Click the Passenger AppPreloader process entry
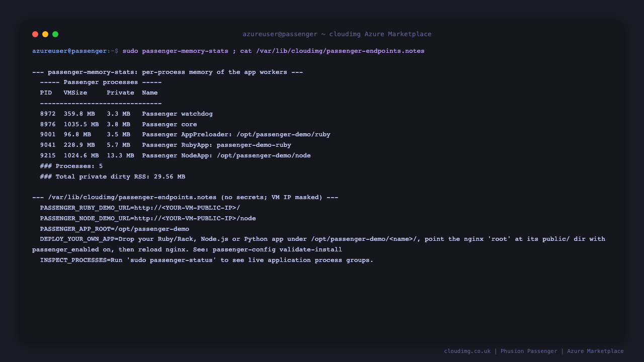Viewport: 644px width, 362px height. (236, 134)
